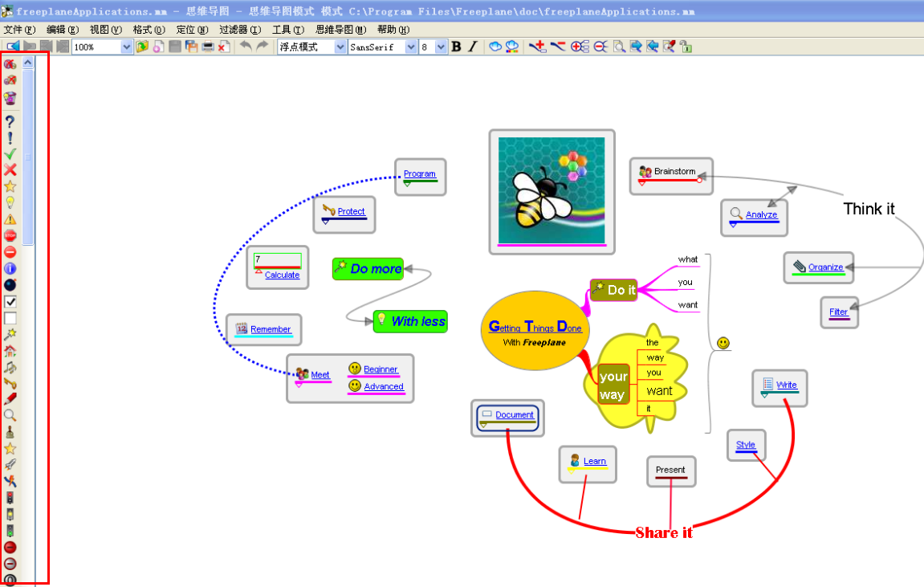Add the magic wand icon
Image resolution: width=924 pixels, height=587 pixels.
[10, 335]
